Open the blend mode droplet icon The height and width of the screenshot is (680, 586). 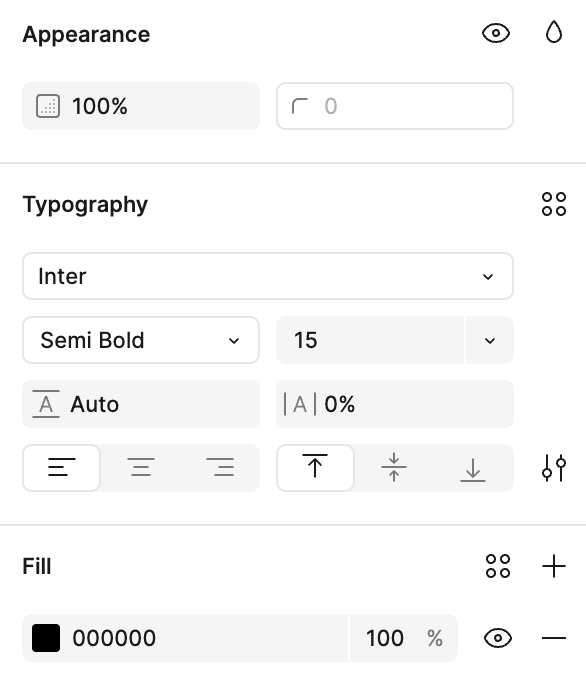pos(553,33)
